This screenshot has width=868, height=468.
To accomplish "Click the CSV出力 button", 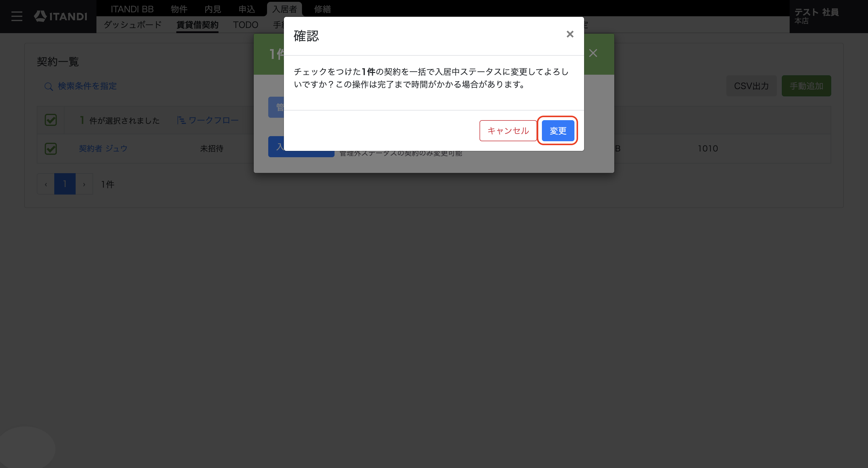I will pos(751,86).
